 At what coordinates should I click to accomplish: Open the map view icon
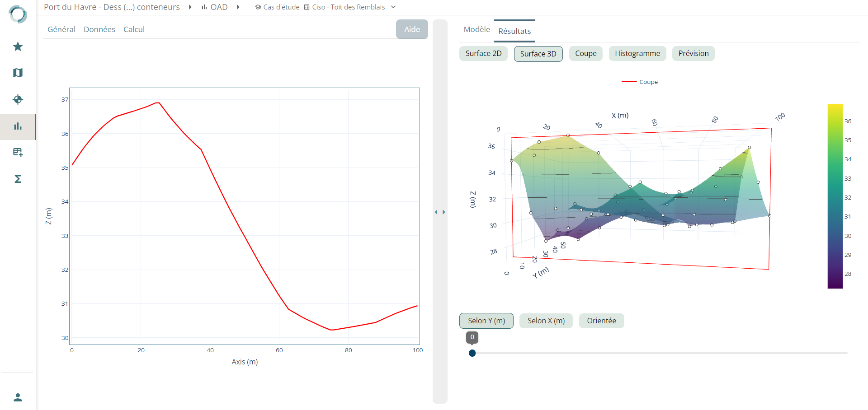[x=18, y=73]
